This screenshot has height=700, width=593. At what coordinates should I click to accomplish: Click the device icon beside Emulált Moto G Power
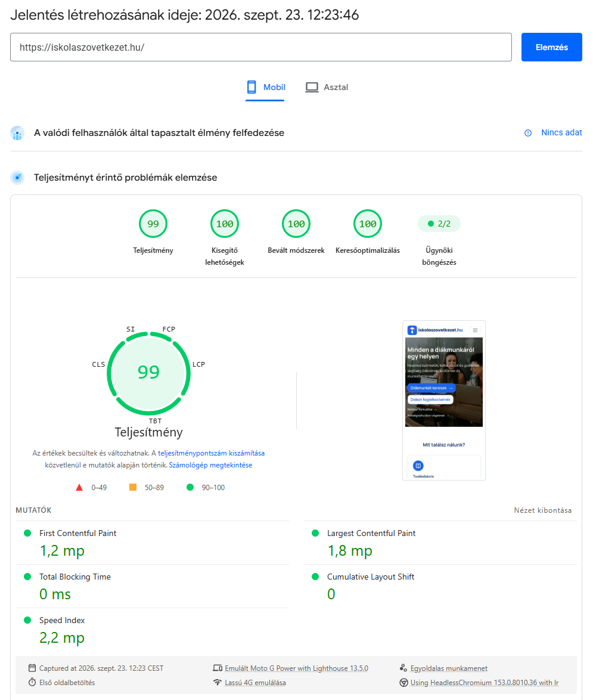tap(218, 668)
